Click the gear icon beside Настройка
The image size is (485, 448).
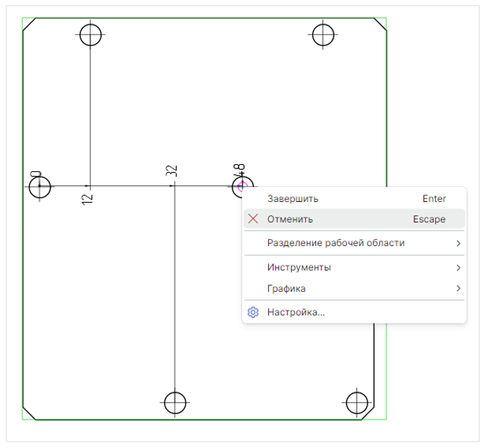click(x=252, y=312)
